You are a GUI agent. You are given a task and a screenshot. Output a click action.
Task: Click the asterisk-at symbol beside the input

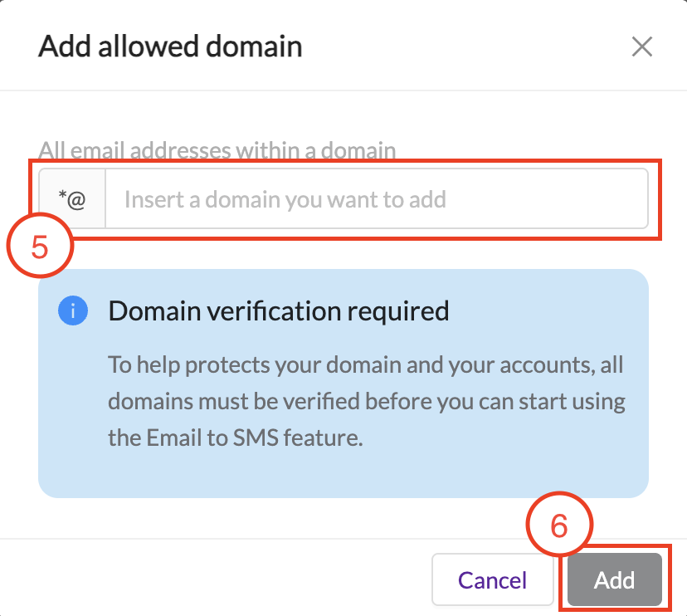(x=72, y=199)
